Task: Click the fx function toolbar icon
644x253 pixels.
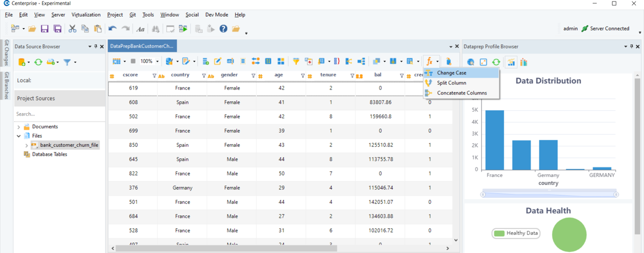Action: [429, 61]
